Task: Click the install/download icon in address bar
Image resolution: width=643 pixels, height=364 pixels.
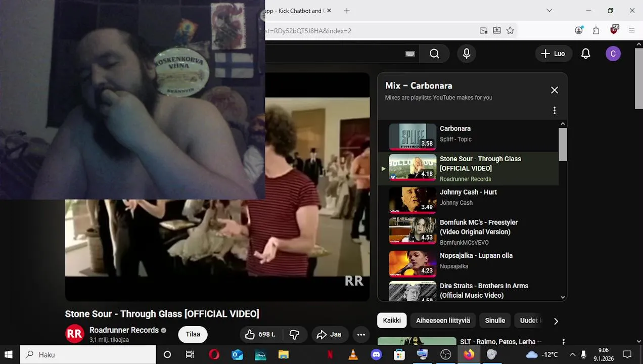Action: (x=497, y=30)
